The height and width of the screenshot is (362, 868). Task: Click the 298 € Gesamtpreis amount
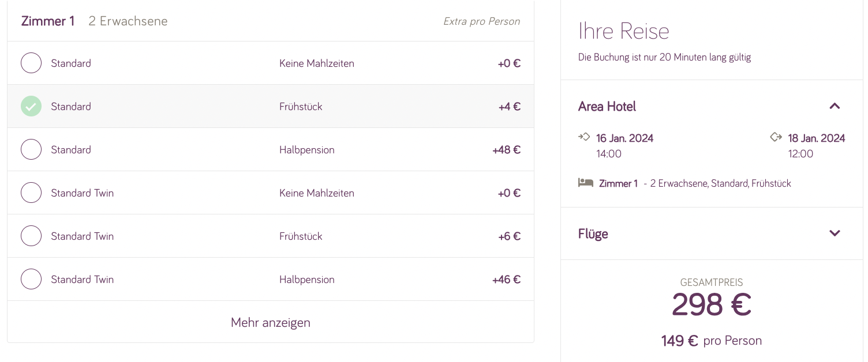point(712,305)
